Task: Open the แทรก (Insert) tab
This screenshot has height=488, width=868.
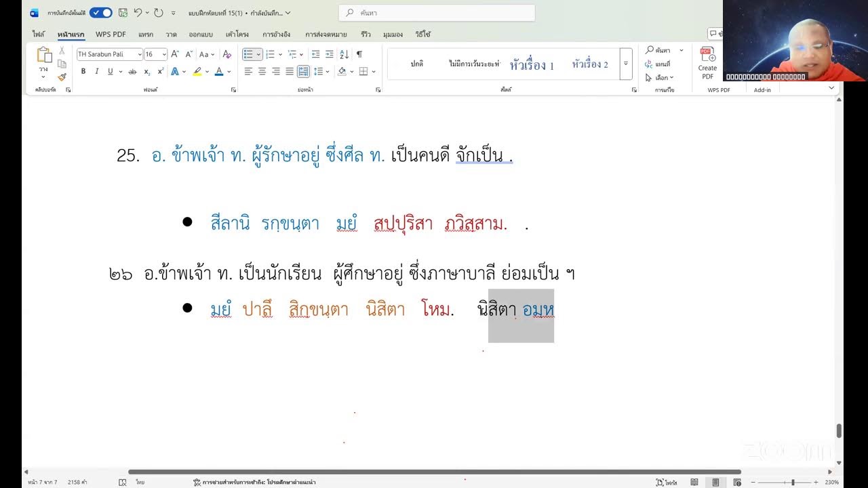Action: 146,34
